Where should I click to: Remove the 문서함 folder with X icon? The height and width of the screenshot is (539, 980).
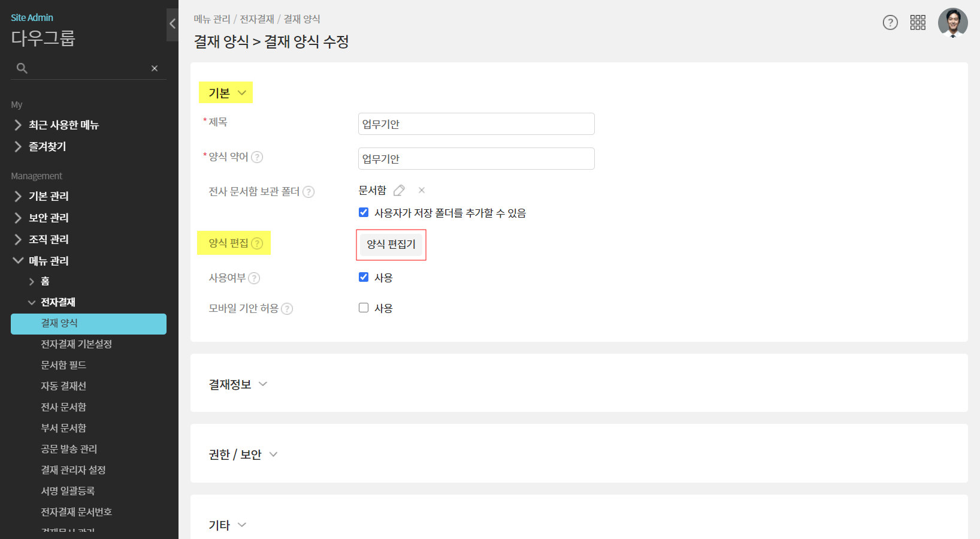coord(422,191)
